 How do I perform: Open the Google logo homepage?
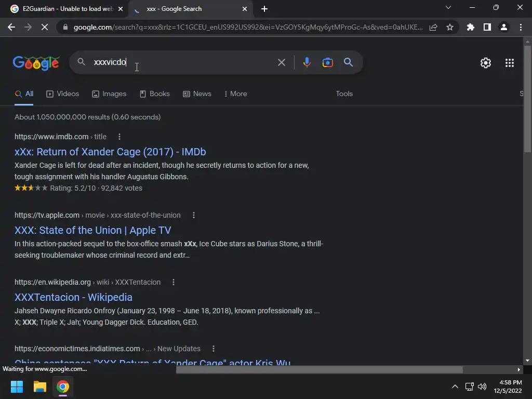click(x=36, y=63)
